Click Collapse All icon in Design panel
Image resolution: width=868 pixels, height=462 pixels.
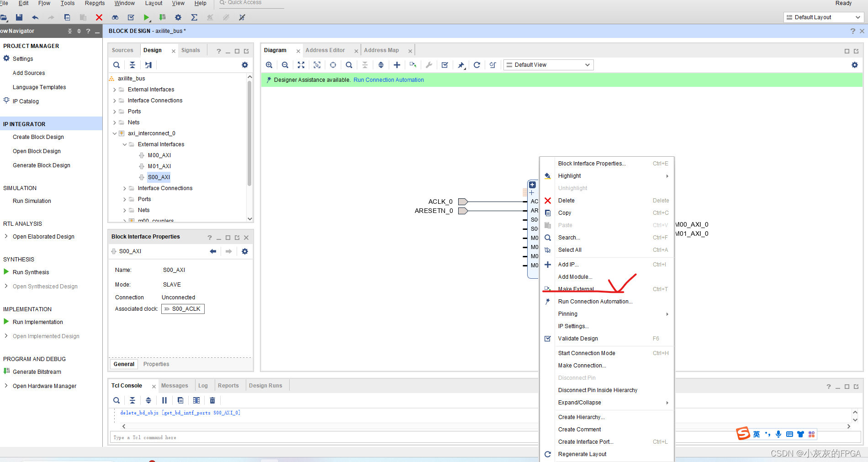[x=132, y=65]
